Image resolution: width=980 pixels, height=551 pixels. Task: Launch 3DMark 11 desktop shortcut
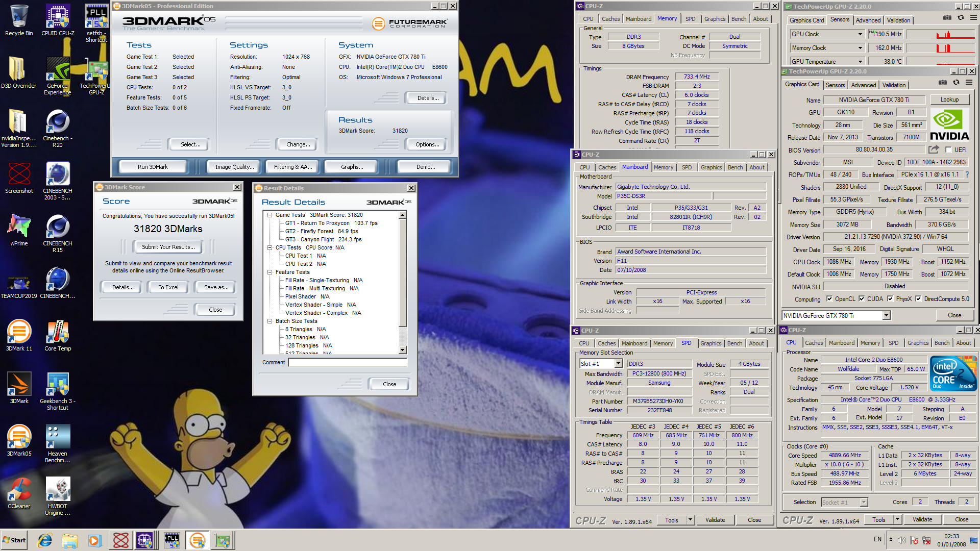19,336
